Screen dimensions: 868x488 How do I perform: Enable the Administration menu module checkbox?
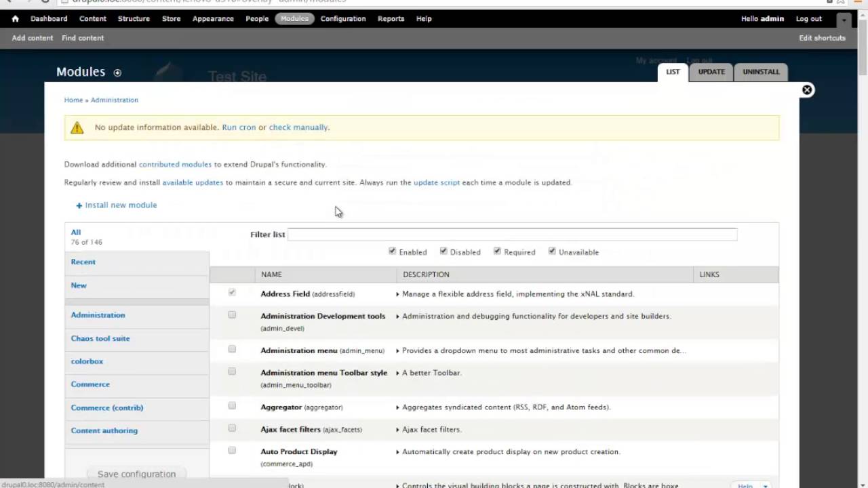(232, 349)
